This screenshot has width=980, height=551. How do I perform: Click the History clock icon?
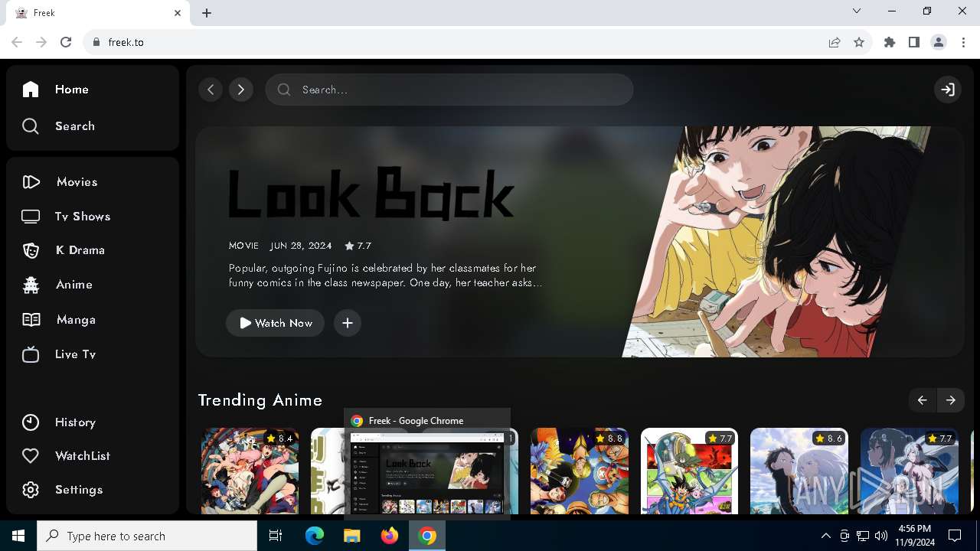(x=31, y=422)
